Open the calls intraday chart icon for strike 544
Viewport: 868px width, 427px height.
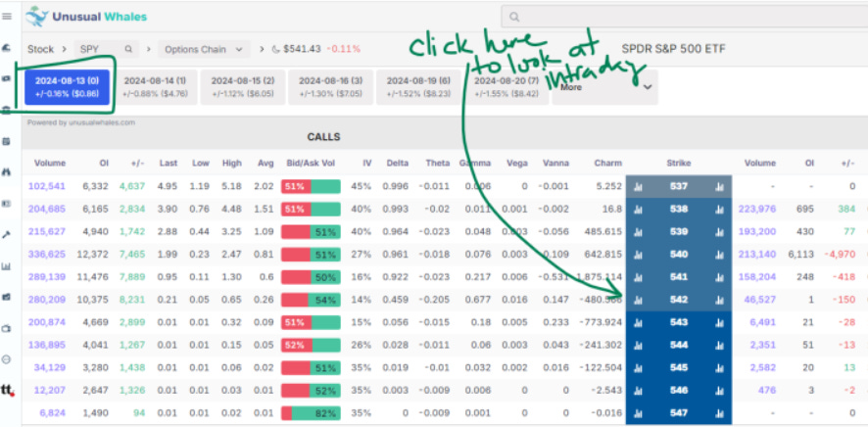[638, 346]
